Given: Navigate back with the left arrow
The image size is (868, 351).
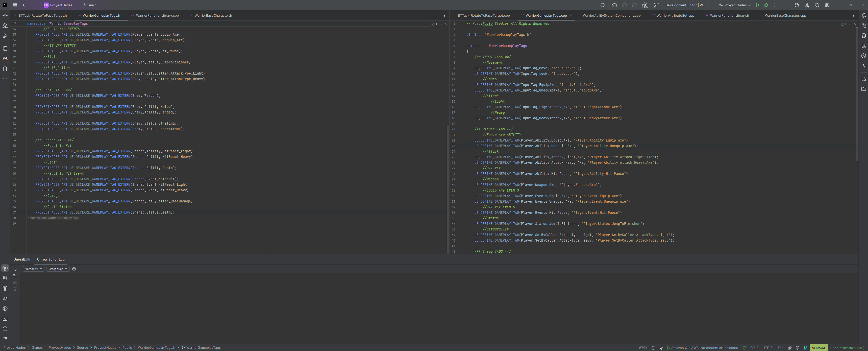Looking at the screenshot, I should coord(24,5).
